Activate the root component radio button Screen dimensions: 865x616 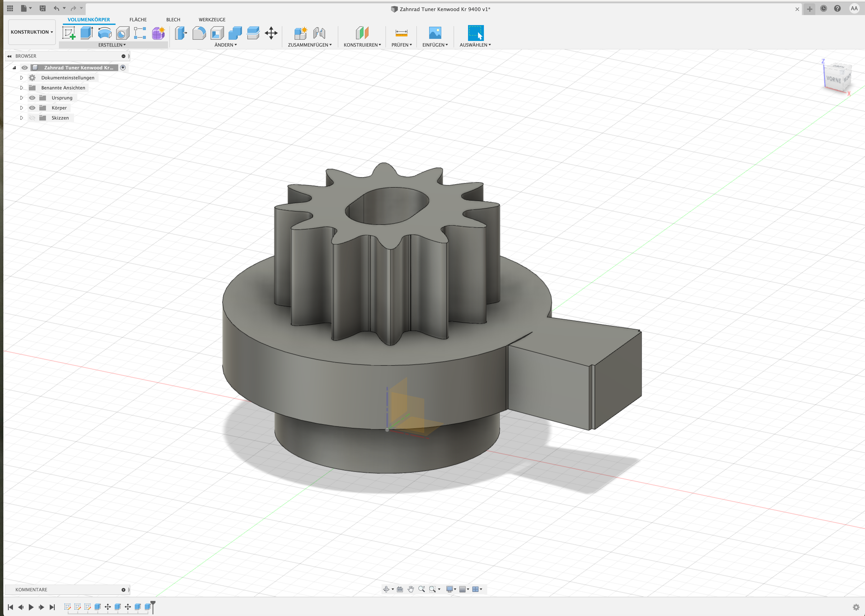click(x=123, y=67)
